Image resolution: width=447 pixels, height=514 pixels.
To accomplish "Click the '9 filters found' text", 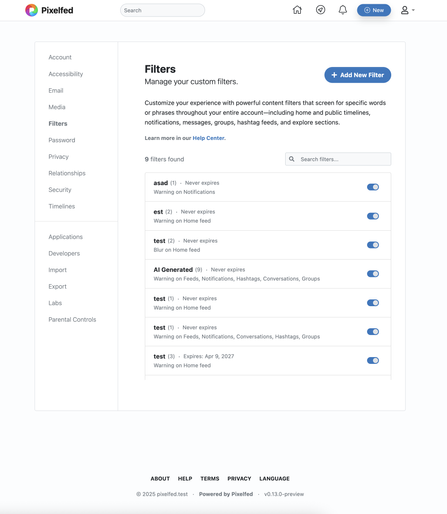I will click(164, 159).
